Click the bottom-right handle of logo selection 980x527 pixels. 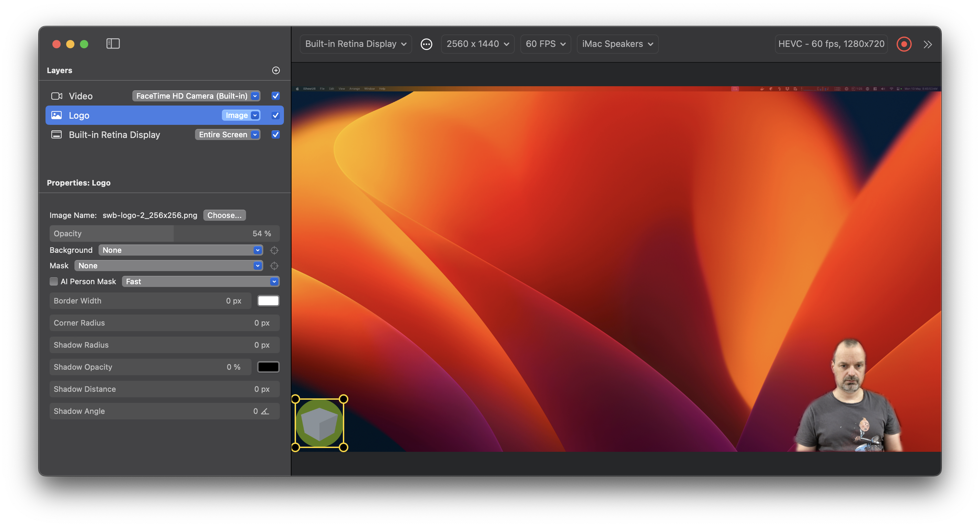click(343, 447)
